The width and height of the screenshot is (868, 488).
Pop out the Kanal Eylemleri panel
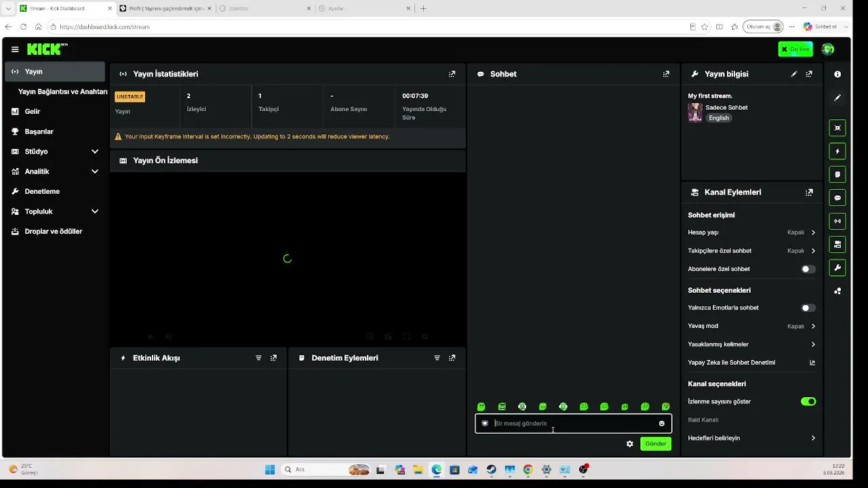click(x=809, y=192)
